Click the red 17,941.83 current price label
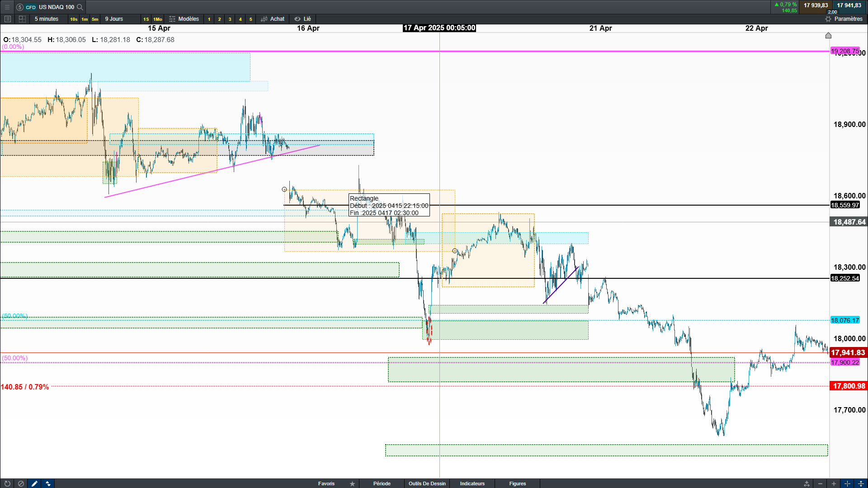This screenshot has width=868, height=488. coord(848,352)
